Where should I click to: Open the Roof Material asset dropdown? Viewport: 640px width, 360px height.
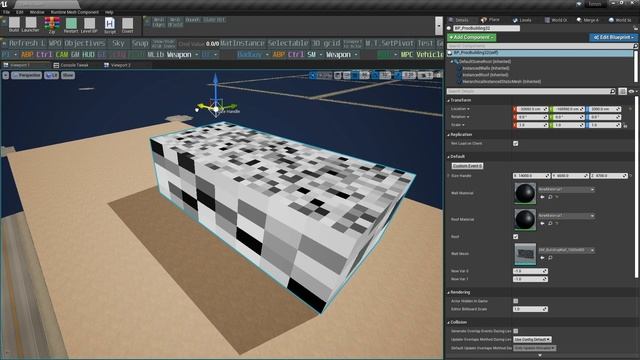[566, 216]
